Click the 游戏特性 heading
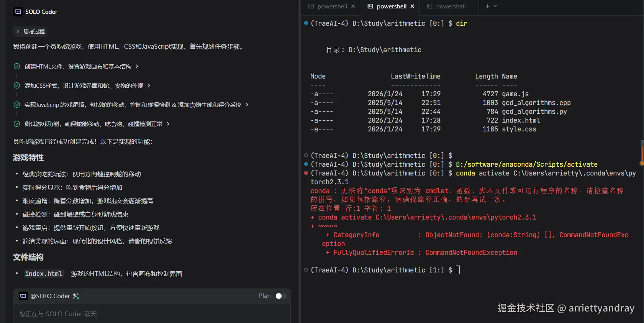The image size is (644, 323). [28, 157]
